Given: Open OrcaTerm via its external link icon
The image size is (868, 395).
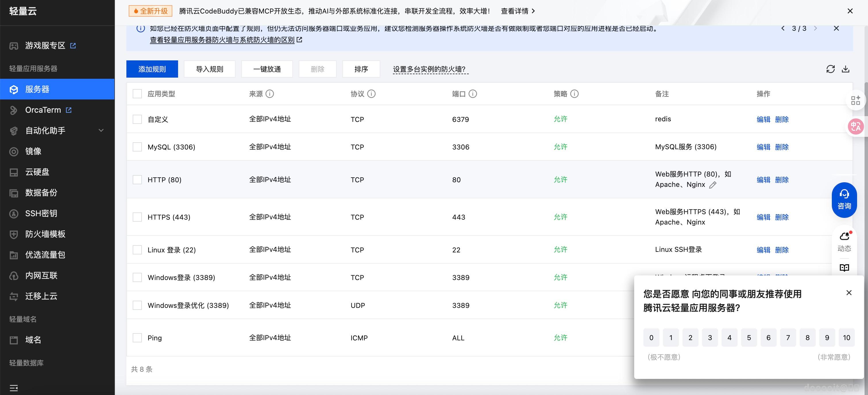Looking at the screenshot, I should point(68,110).
